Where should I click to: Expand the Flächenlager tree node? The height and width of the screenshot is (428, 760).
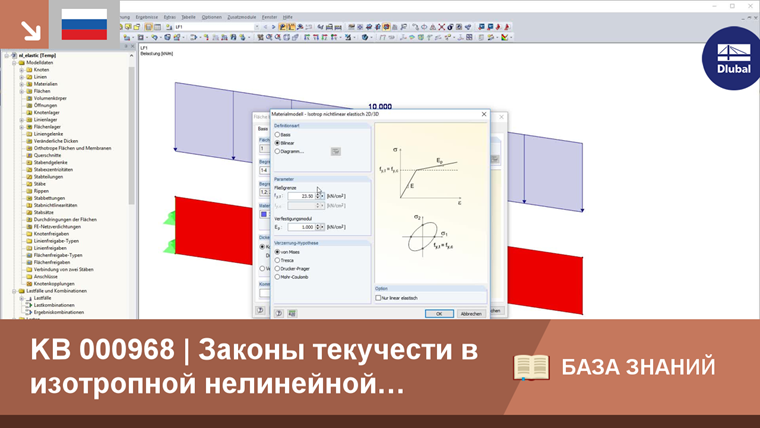tap(21, 127)
